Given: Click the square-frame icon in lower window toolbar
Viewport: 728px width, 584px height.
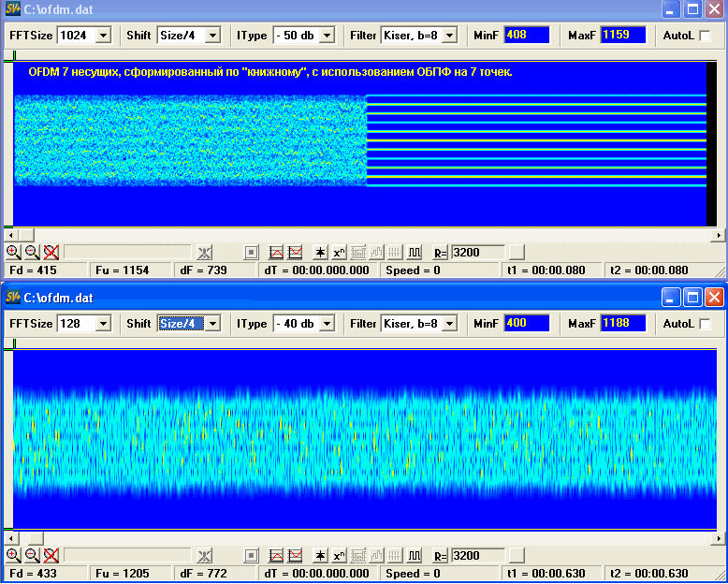Looking at the screenshot, I should pos(251,555).
